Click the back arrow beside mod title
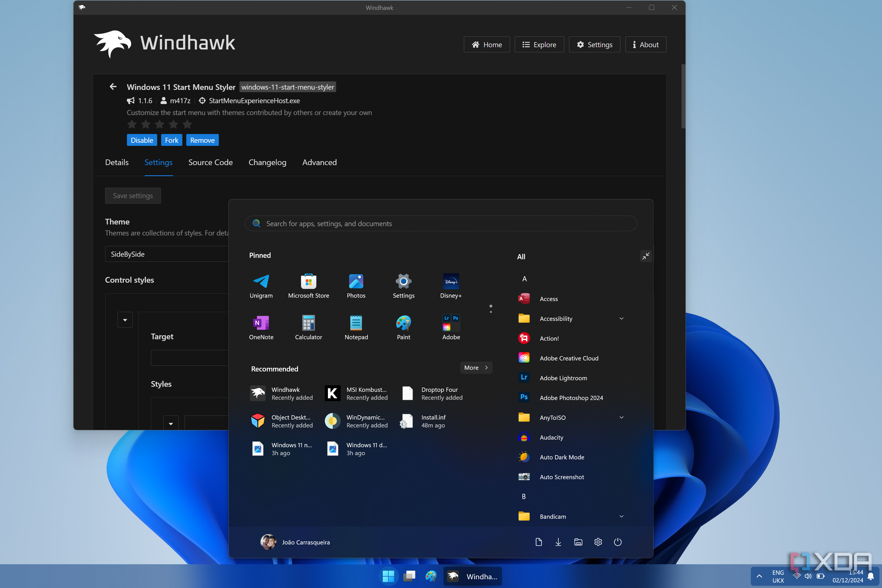The height and width of the screenshot is (588, 882). (x=113, y=87)
